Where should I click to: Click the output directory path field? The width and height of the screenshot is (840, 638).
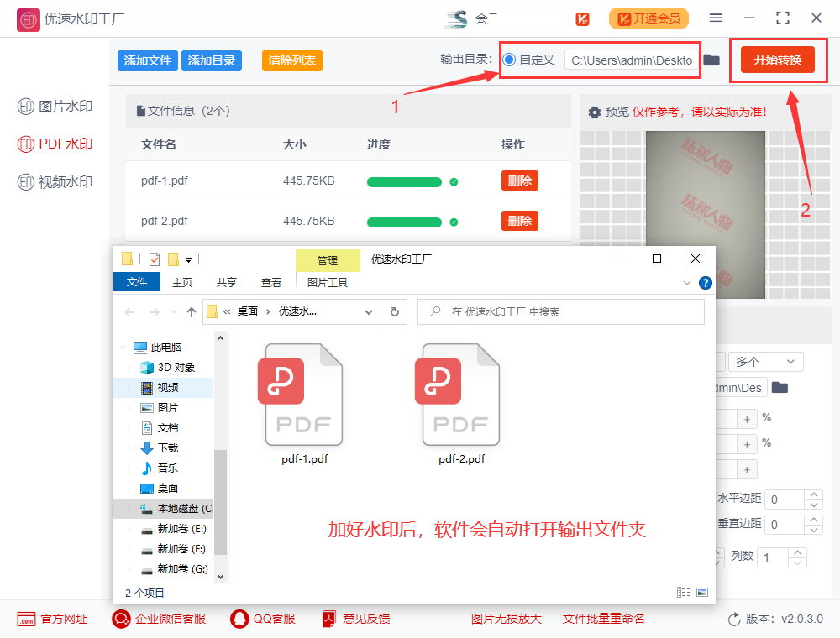[x=633, y=60]
